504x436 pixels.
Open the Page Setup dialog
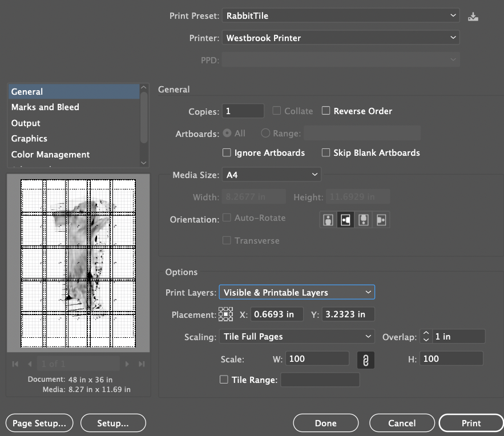[39, 423]
